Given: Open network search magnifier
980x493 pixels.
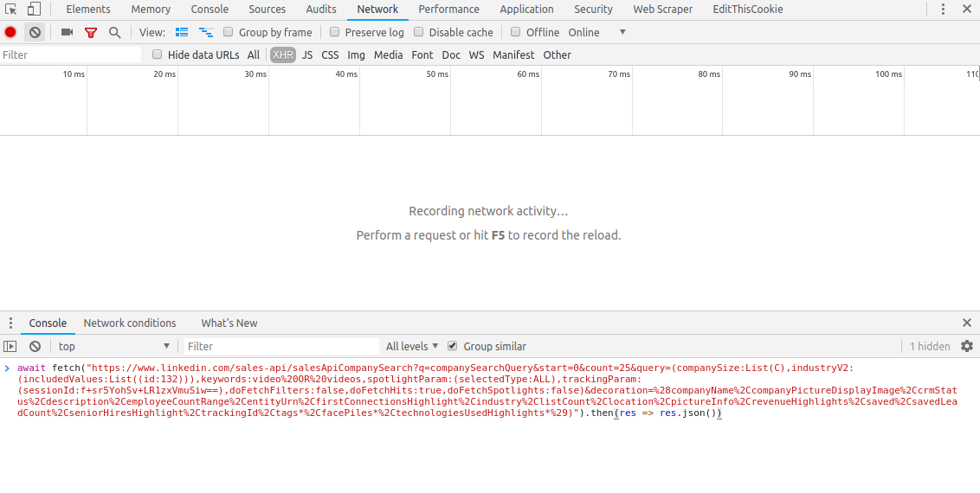Looking at the screenshot, I should point(114,33).
